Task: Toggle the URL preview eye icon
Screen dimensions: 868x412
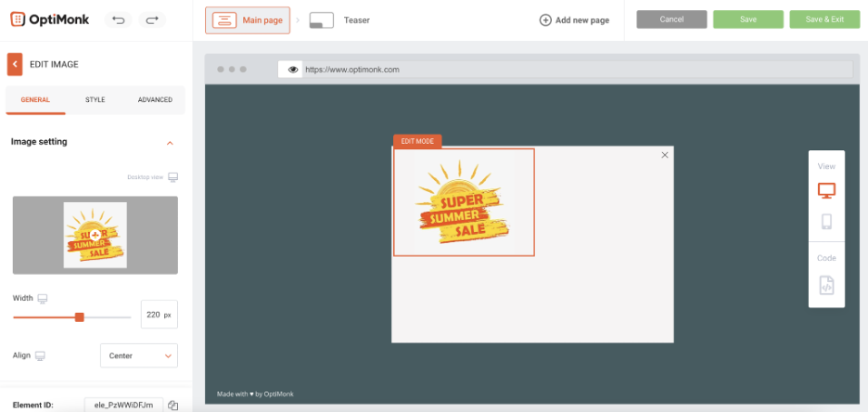Action: (x=293, y=70)
